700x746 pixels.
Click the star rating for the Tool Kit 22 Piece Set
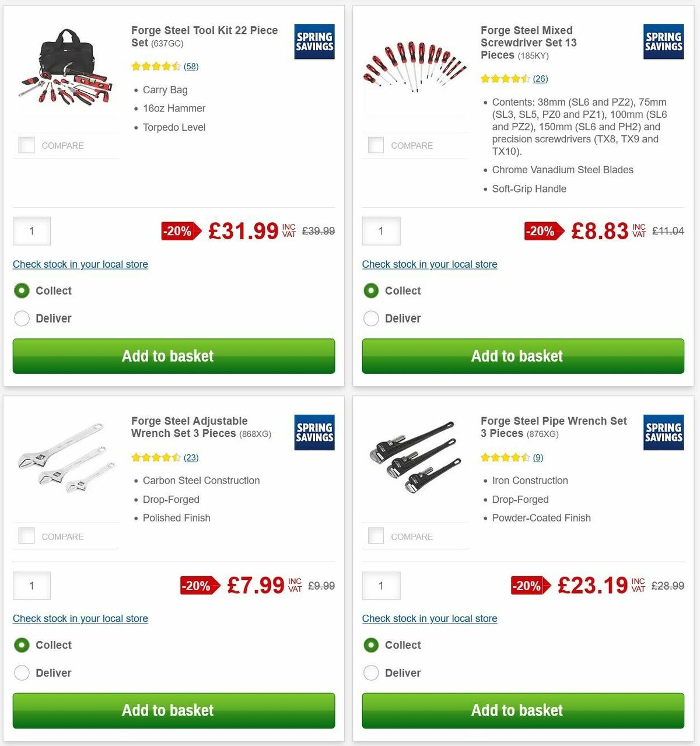156,66
